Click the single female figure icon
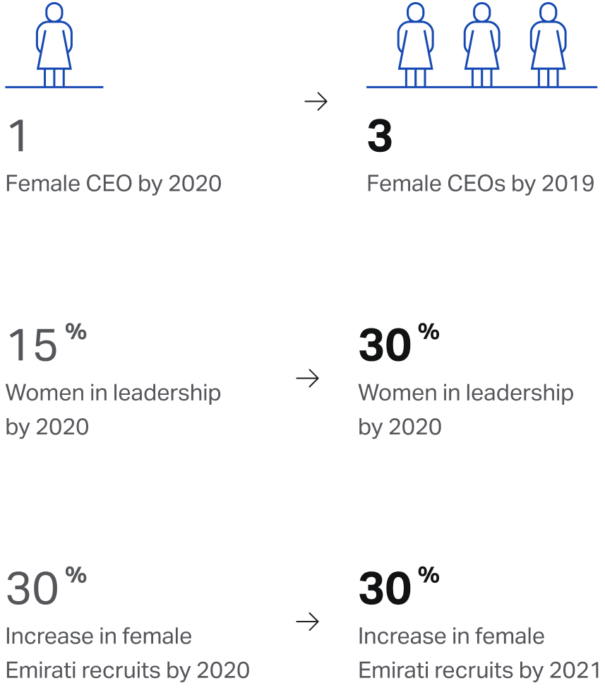The image size is (605, 700). tap(54, 45)
